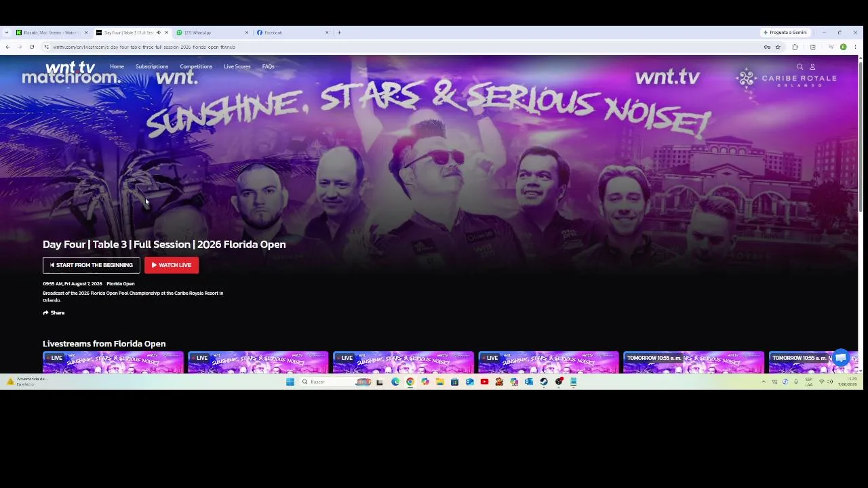
Task: Open a new browser tab
Action: (x=339, y=33)
